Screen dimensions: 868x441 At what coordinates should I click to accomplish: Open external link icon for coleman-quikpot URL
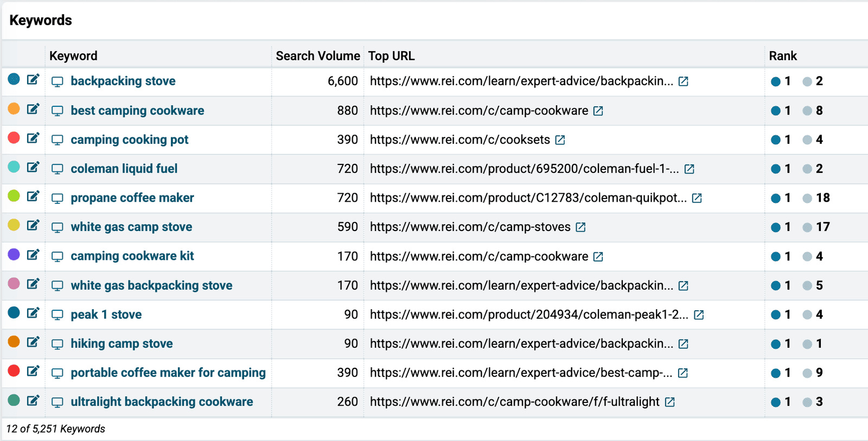click(697, 198)
